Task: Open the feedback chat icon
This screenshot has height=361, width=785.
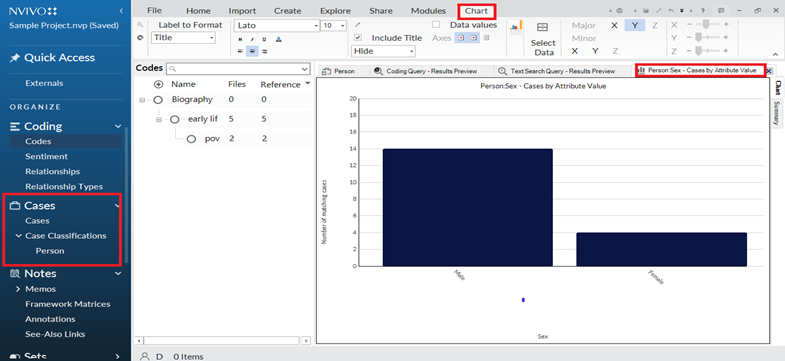Action: (x=721, y=11)
